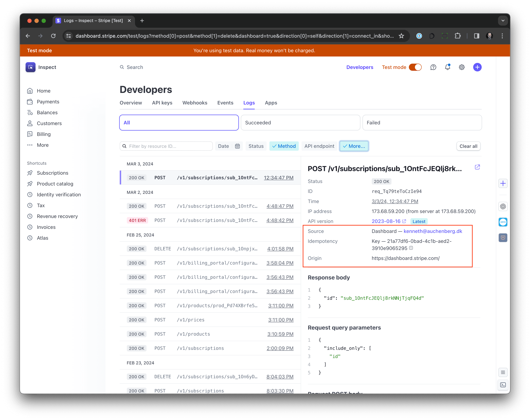Click the pin icon next to Subscriptions
This screenshot has width=530, height=420.
[x=30, y=173]
